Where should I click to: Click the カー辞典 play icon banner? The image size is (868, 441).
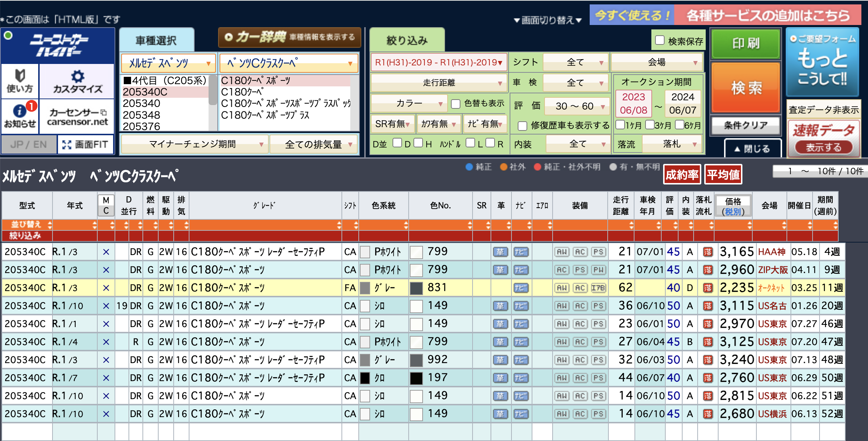(290, 37)
